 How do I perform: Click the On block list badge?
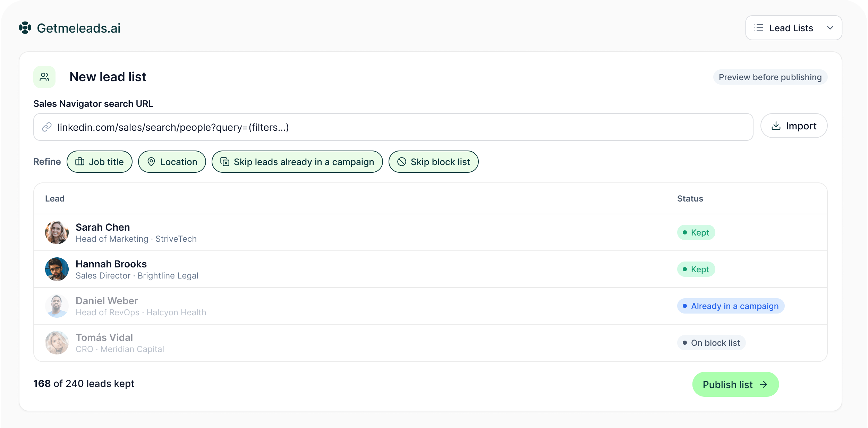click(x=711, y=343)
